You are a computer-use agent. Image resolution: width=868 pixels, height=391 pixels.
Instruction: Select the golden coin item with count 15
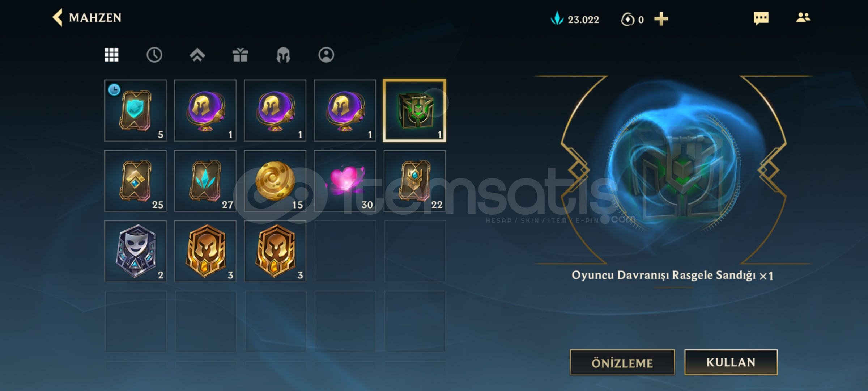pos(275,181)
